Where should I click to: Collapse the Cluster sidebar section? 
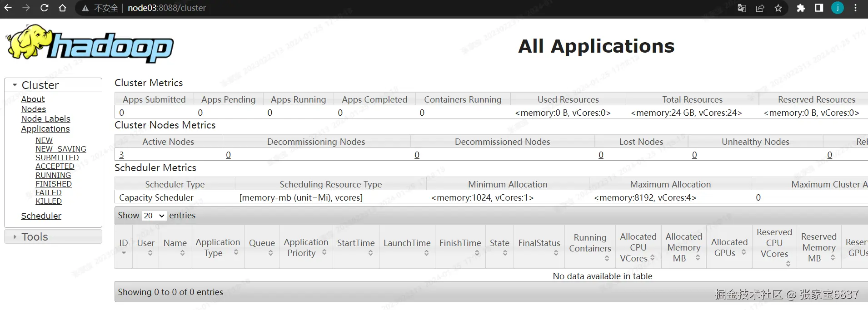53,85
